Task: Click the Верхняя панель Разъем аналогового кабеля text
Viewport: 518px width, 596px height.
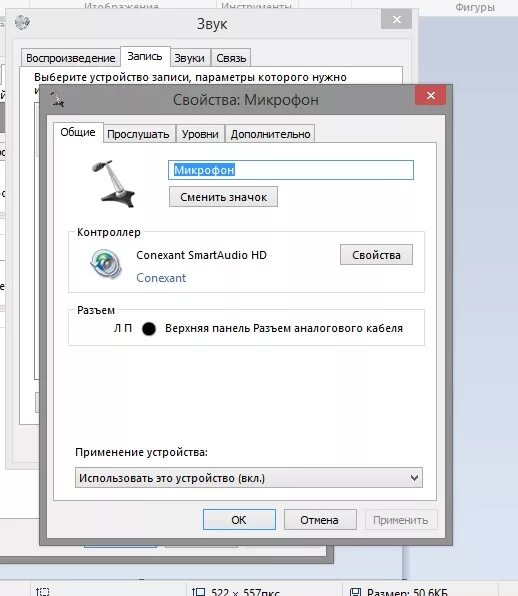Action: pyautogui.click(x=284, y=328)
